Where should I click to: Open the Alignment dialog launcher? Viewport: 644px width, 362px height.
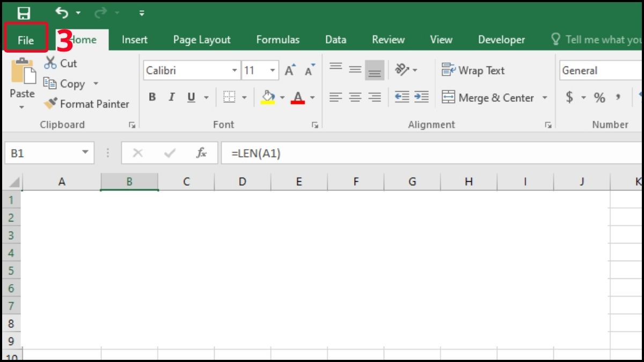(x=548, y=125)
